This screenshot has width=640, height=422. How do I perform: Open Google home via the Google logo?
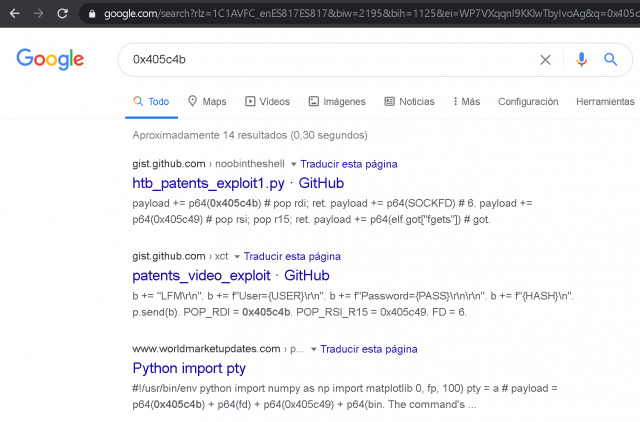[50, 59]
